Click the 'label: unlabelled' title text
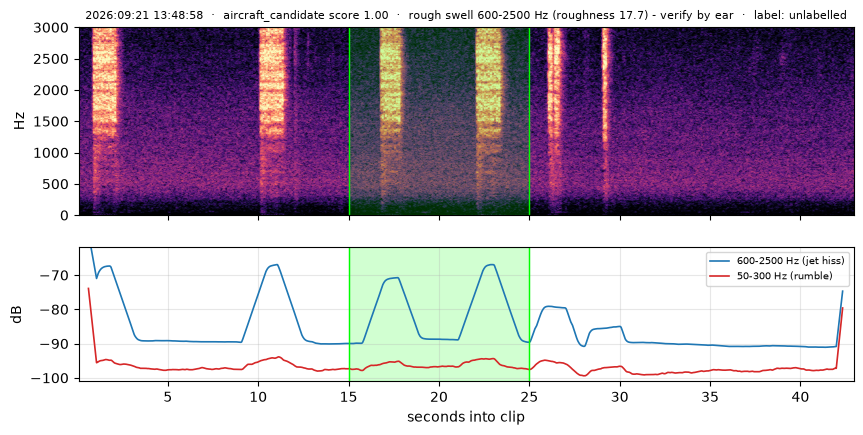Screen dimensions: 863x435 pyautogui.click(x=800, y=15)
